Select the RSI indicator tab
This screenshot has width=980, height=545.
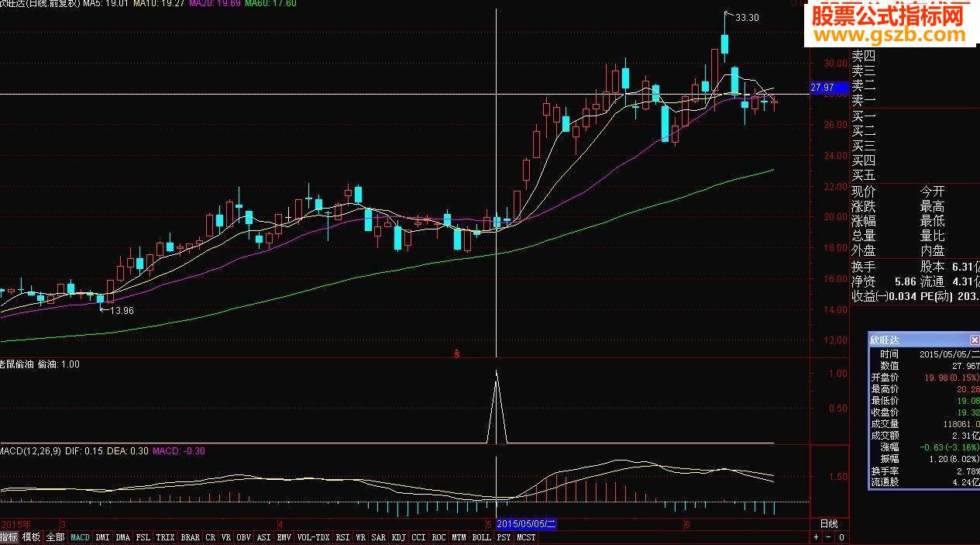click(x=343, y=537)
